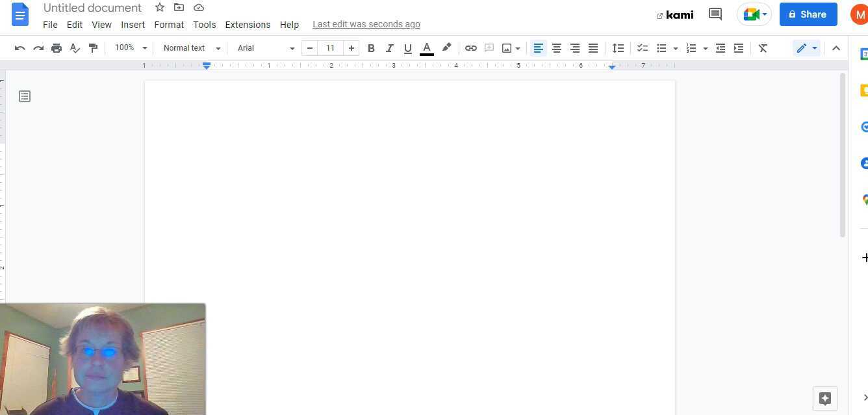Click the insert link icon
This screenshot has height=415, width=868.
pyautogui.click(x=471, y=48)
